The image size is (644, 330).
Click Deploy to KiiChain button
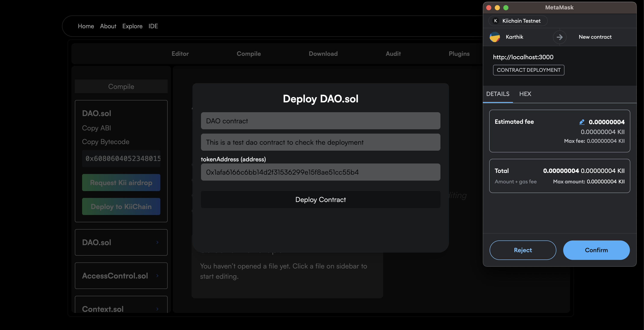(121, 206)
